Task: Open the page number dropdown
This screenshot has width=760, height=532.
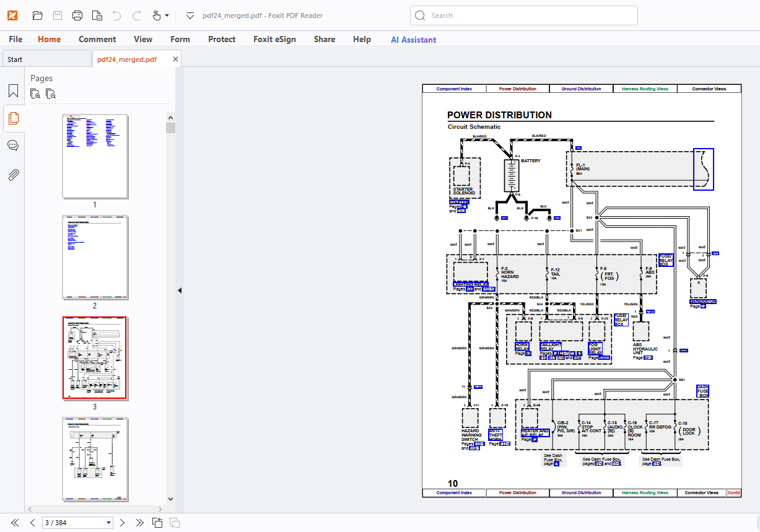Action: (x=109, y=523)
